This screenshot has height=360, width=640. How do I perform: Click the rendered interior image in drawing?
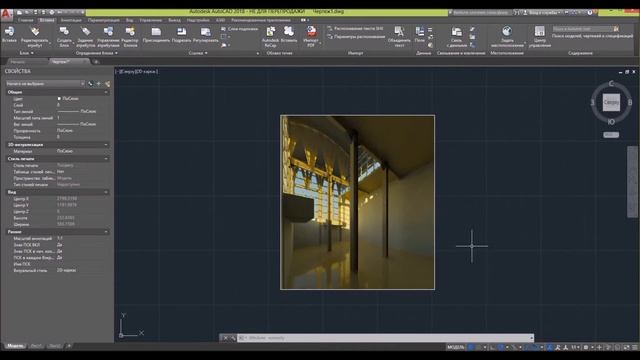point(358,202)
